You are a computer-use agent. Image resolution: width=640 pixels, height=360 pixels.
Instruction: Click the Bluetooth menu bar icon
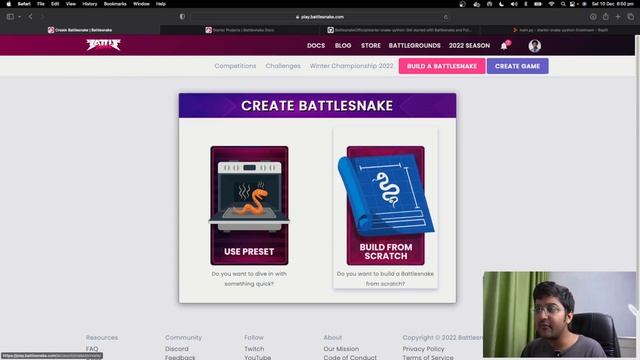pos(526,4)
